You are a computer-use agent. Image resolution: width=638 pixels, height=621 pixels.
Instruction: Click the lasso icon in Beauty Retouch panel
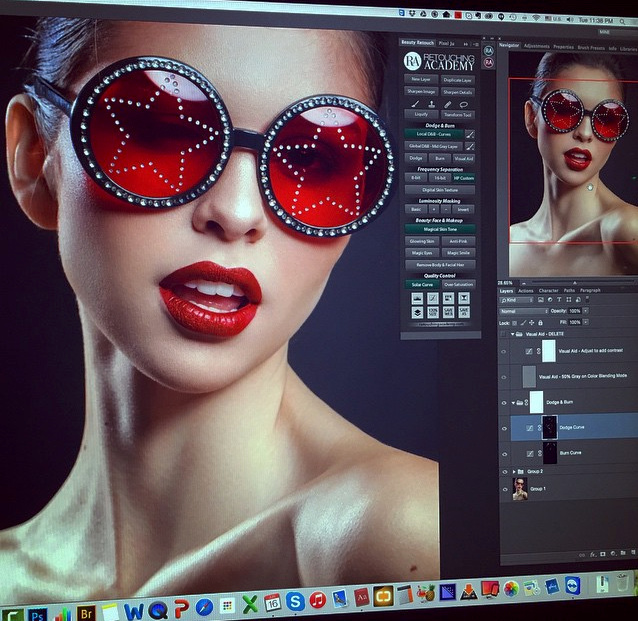click(464, 103)
